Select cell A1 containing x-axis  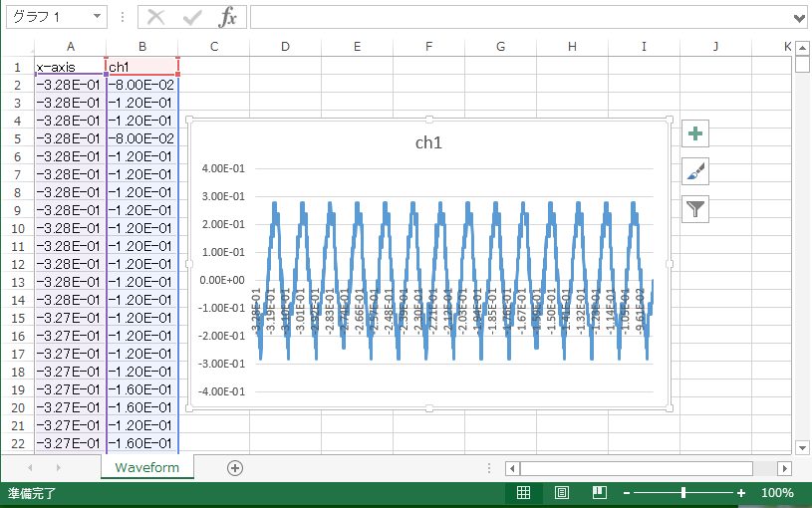[71, 67]
